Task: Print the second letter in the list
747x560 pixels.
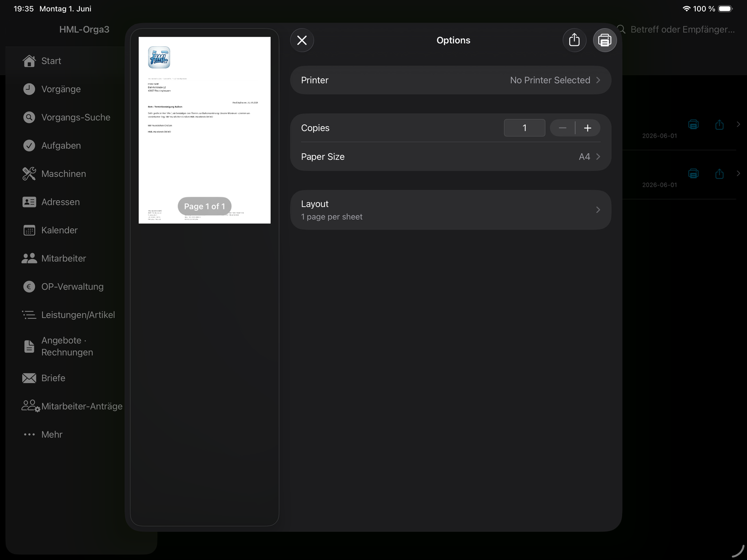Action: (694, 173)
